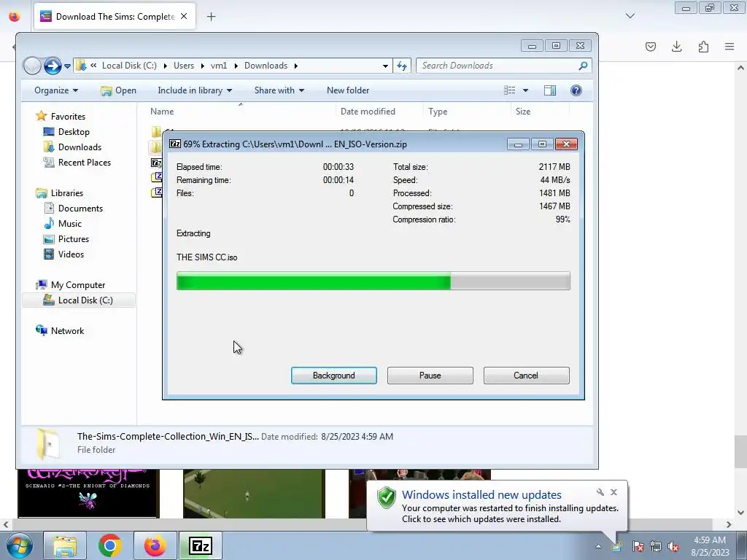The width and height of the screenshot is (747, 560).
Task: Select Downloads in address path
Action: (266, 66)
